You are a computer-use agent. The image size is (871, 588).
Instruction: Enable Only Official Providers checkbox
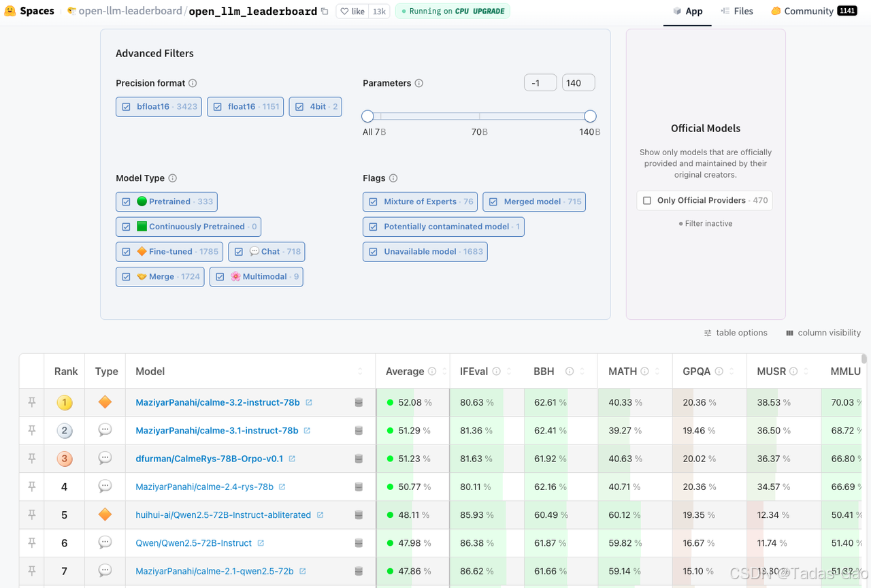tap(647, 201)
